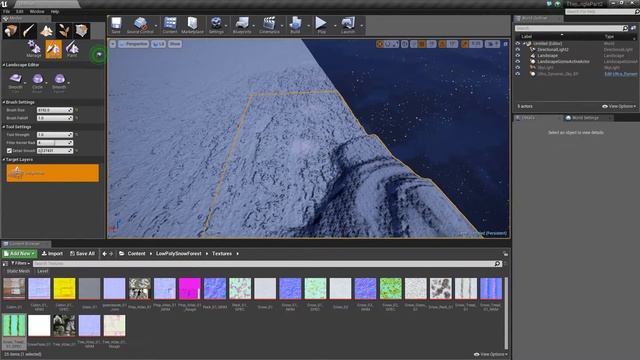
Task: Select the magenta texture thumbnail
Action: 189,289
